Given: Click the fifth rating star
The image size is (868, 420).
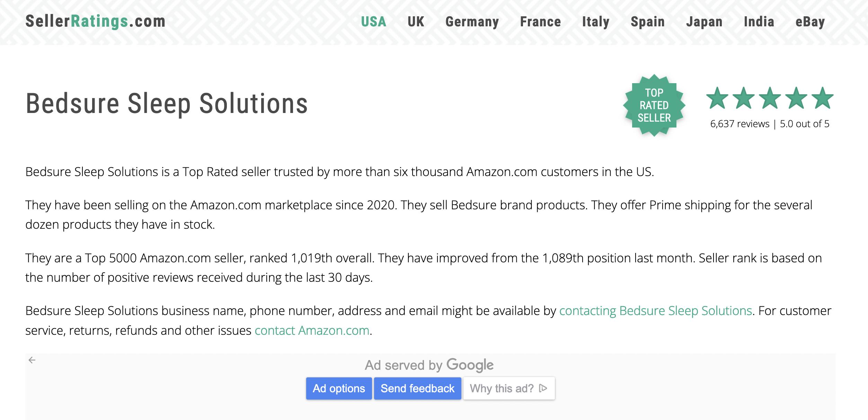Looking at the screenshot, I should [823, 98].
